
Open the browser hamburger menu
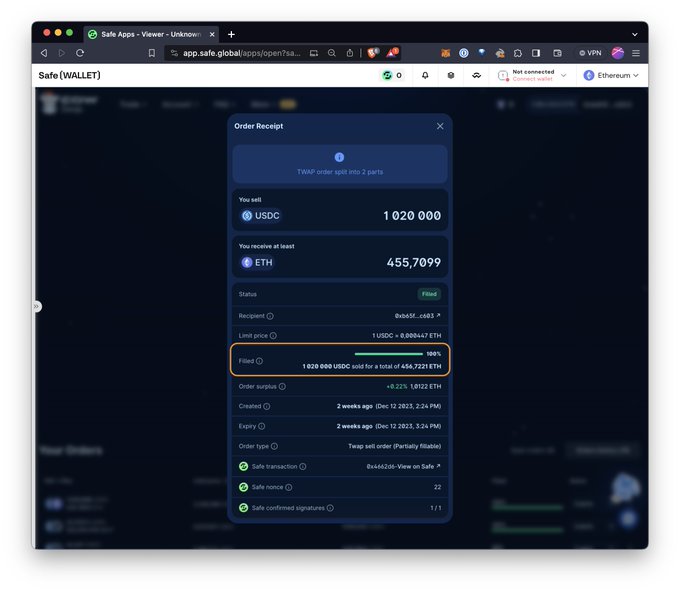coord(636,53)
